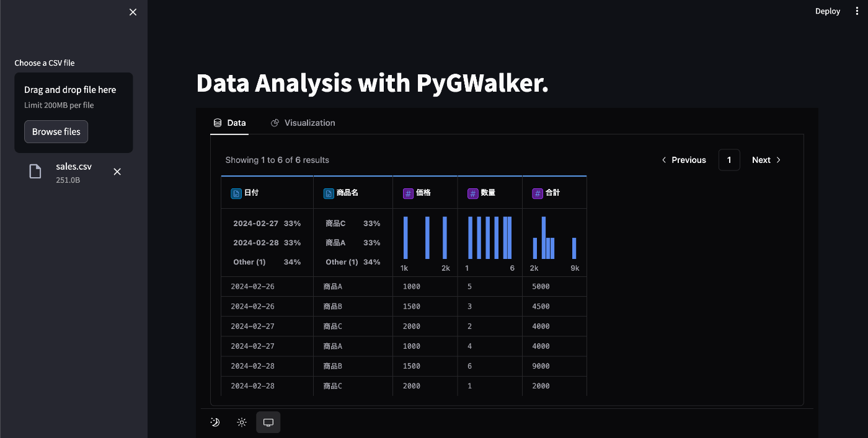
Task: Click the 価格 column number type icon
Action: [x=408, y=193]
